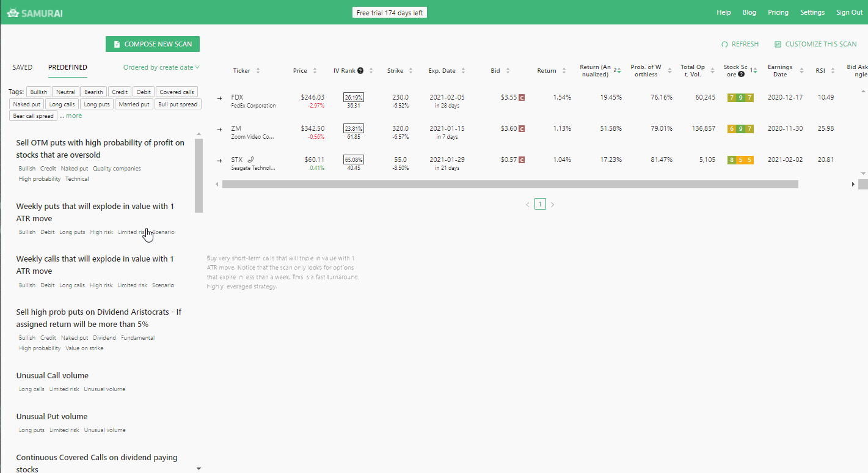Sort by Return column arrows
The image size is (868, 473).
(x=564, y=71)
